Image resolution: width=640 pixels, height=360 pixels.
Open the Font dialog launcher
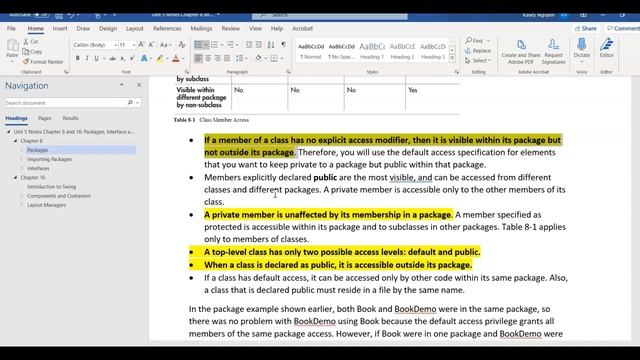pyautogui.click(x=187, y=72)
